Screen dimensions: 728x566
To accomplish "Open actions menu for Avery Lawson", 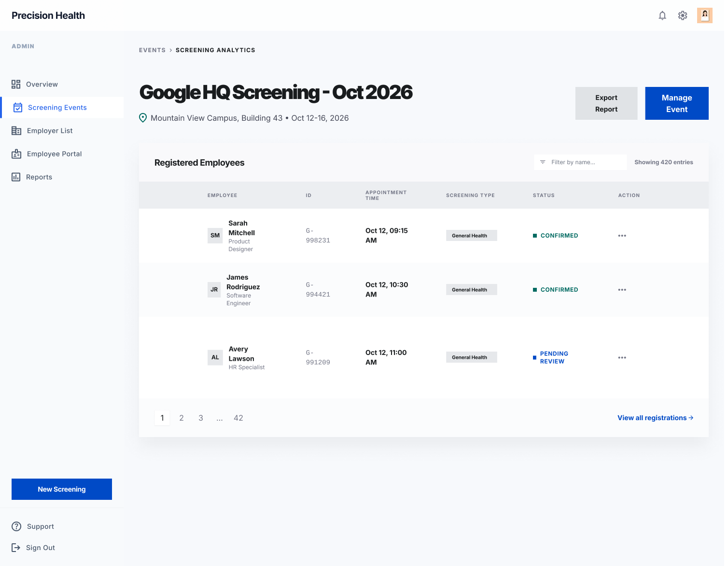I will 622,358.
